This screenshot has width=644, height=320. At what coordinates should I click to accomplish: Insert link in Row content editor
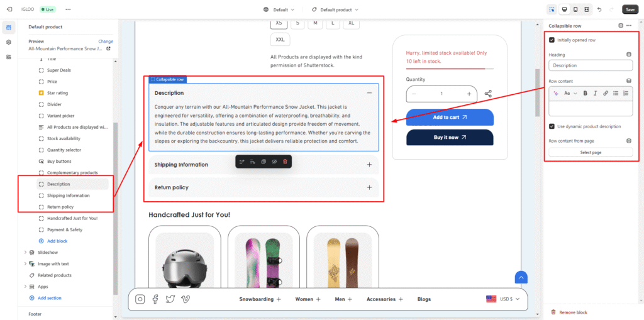click(606, 93)
